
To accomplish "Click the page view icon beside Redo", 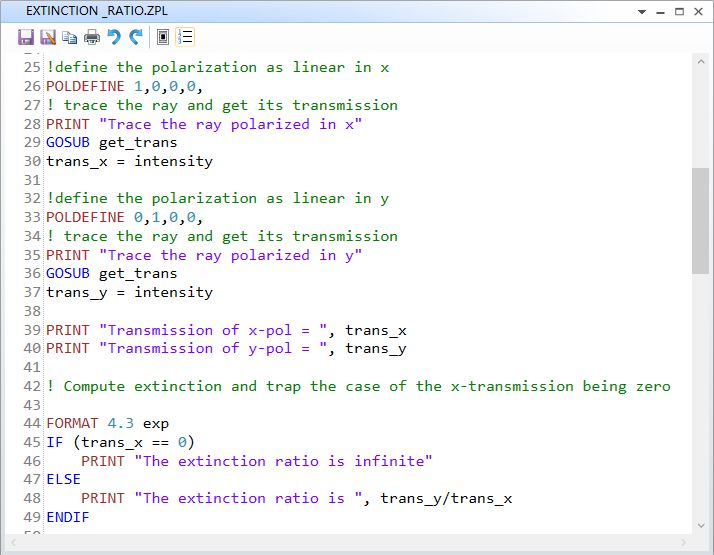I will coord(163,37).
